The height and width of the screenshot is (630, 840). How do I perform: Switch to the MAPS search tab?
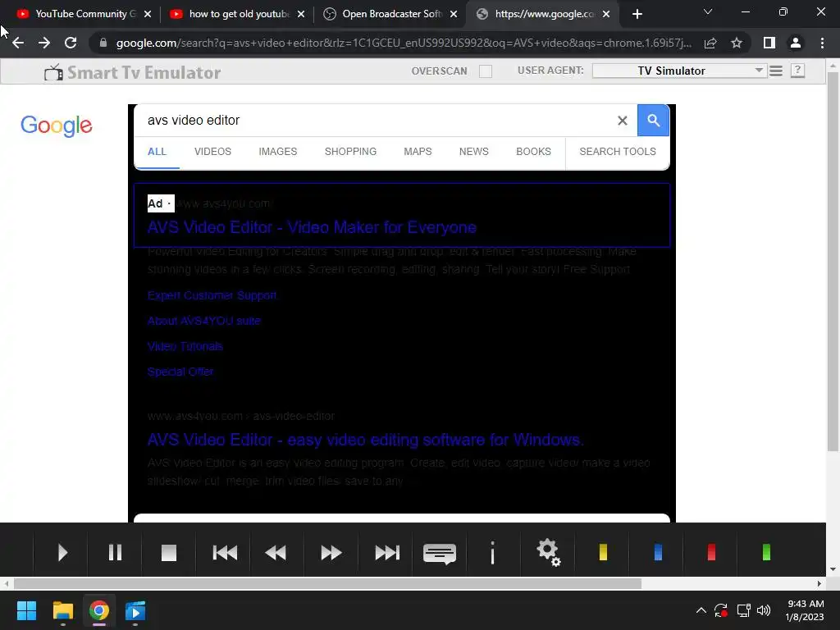coord(418,152)
